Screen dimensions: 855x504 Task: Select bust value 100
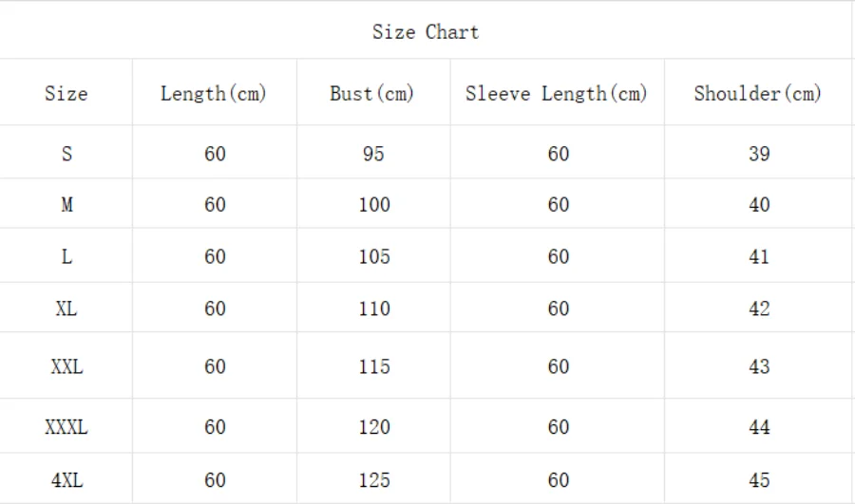[374, 204]
